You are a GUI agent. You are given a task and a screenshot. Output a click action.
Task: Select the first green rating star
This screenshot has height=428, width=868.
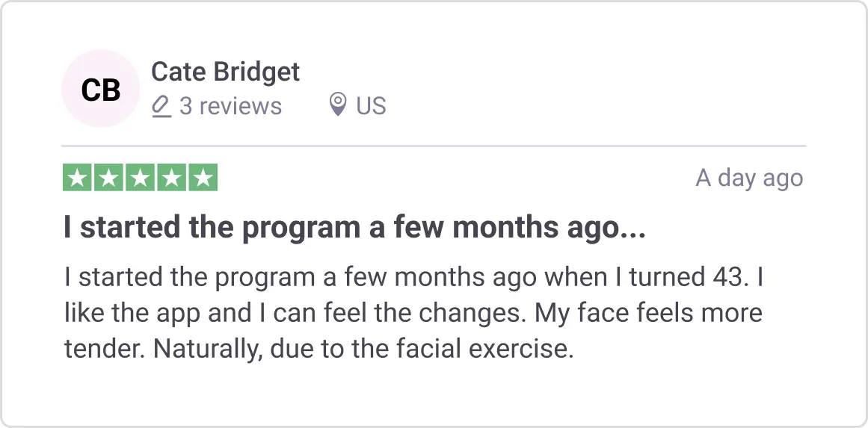(x=76, y=178)
